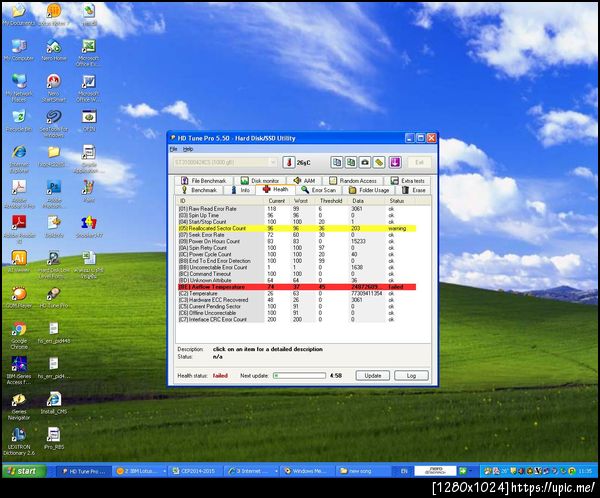600x498 pixels.
Task: Switch to the Error Scan tab
Action: point(318,190)
